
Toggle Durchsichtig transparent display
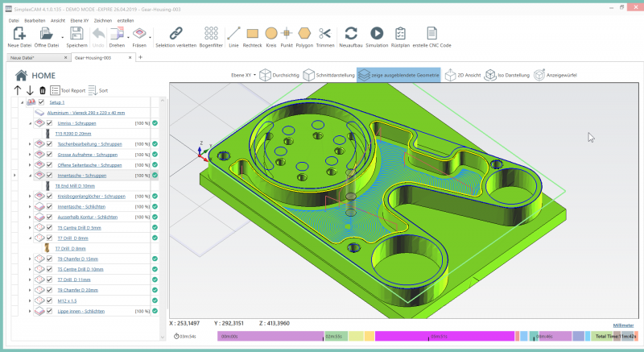[x=279, y=75]
